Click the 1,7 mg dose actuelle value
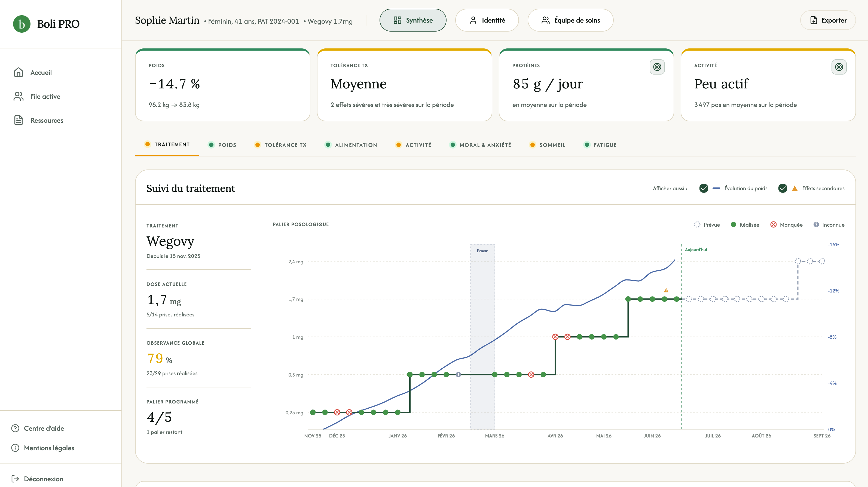This screenshot has width=868, height=487. 164,300
